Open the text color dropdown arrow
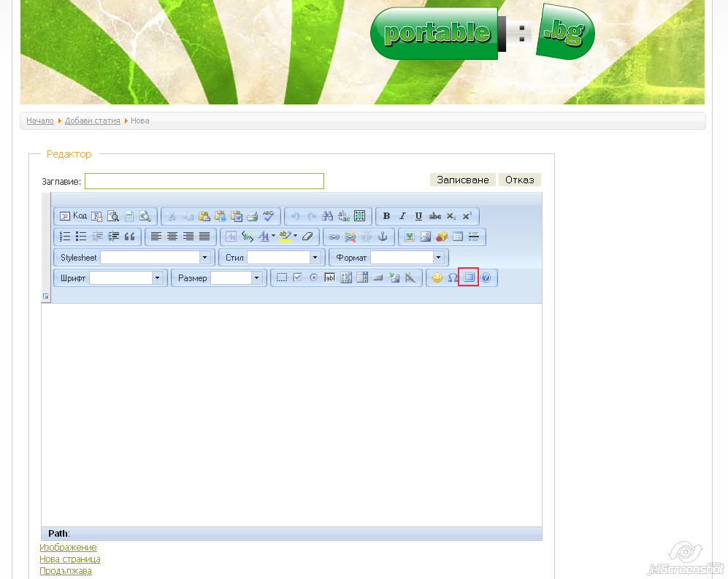The height and width of the screenshot is (579, 728). click(274, 236)
